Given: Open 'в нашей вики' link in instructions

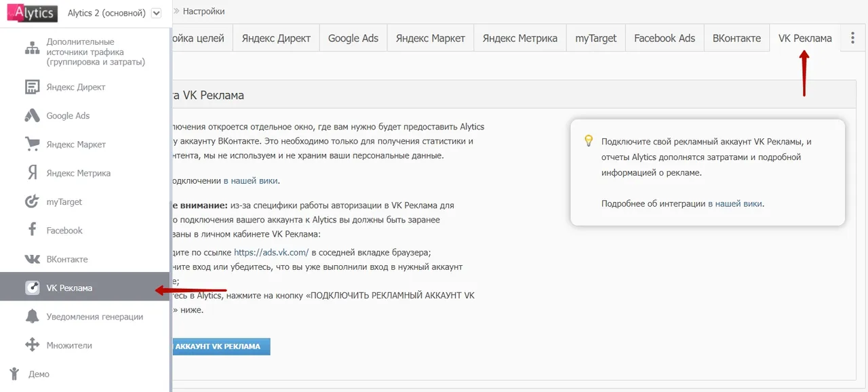Looking at the screenshot, I should coord(251,180).
